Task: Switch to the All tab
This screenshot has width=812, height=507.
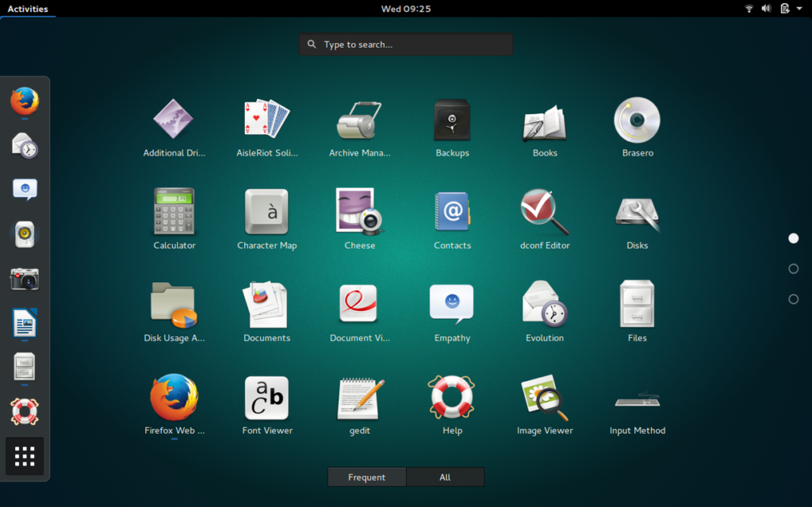Action: click(446, 477)
